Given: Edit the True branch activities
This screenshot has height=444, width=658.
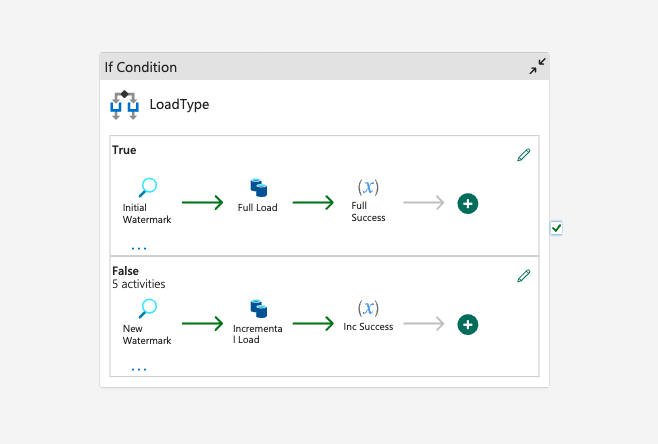Looking at the screenshot, I should (x=524, y=155).
